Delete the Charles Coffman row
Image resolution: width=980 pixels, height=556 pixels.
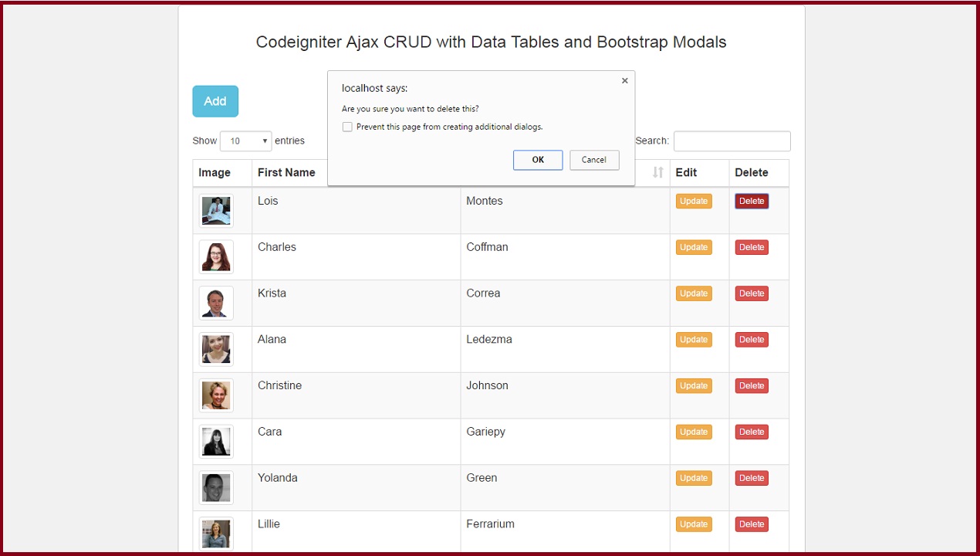(x=752, y=247)
